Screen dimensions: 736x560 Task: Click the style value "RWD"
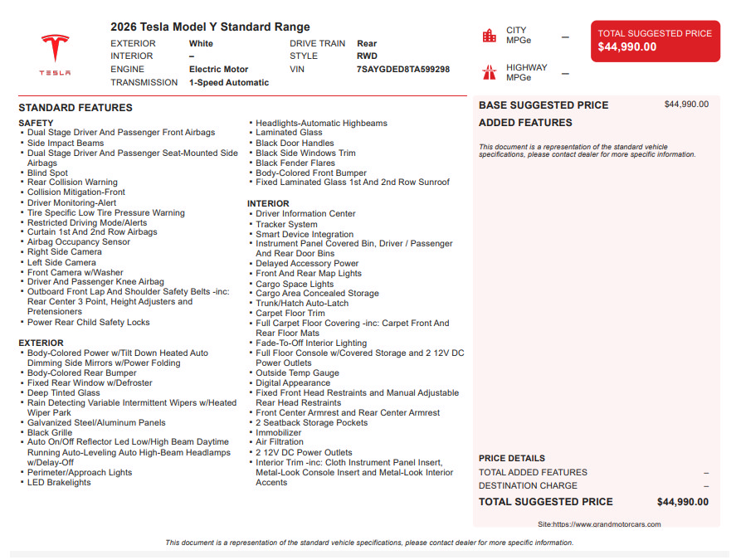(x=367, y=56)
